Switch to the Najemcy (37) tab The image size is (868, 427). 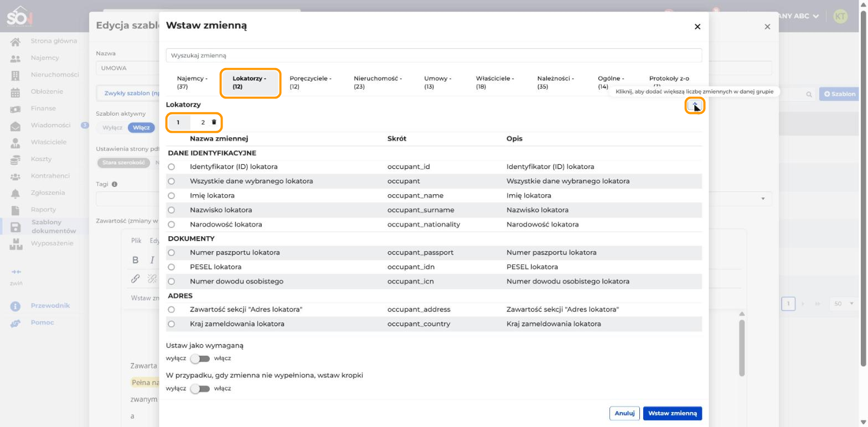(x=192, y=82)
